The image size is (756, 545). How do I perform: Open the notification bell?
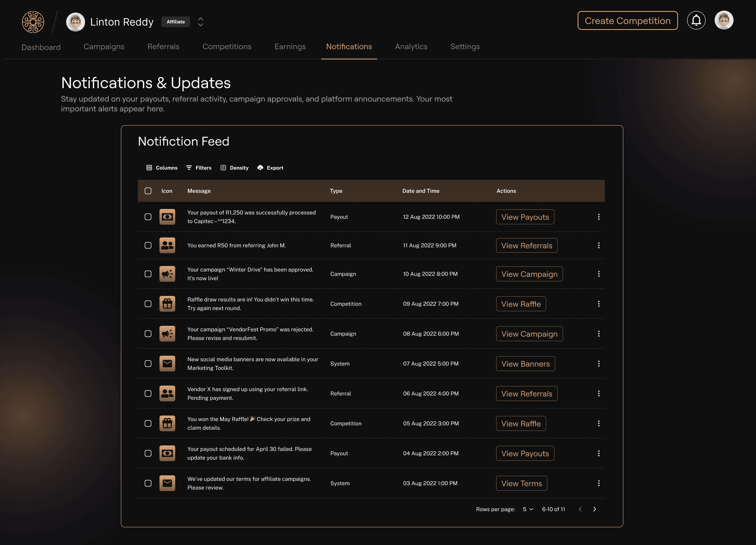tap(696, 20)
